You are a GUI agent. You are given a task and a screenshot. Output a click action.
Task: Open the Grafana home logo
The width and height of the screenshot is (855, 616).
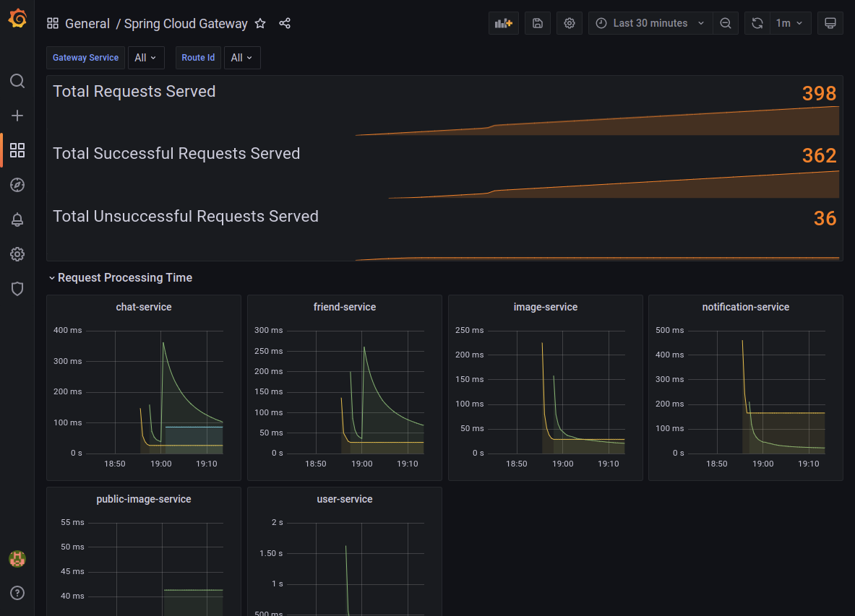point(17,18)
